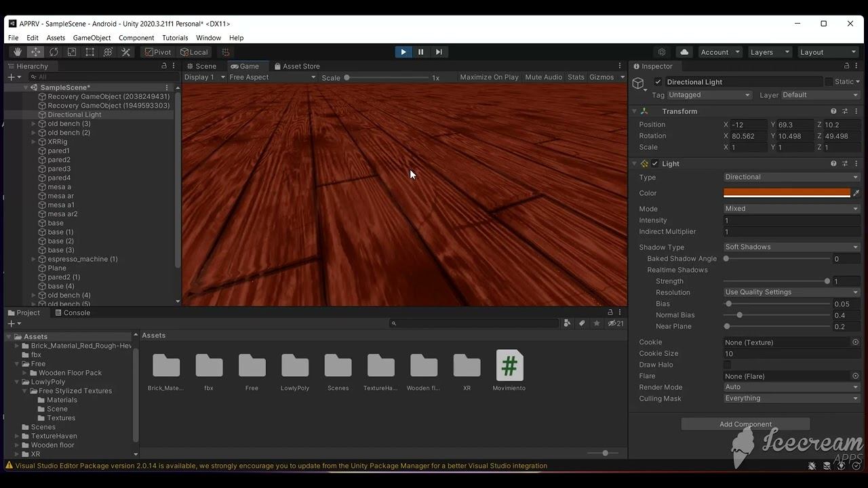Switch to the Asset Store tab
Image resolution: width=868 pixels, height=488 pixels.
pyautogui.click(x=297, y=66)
